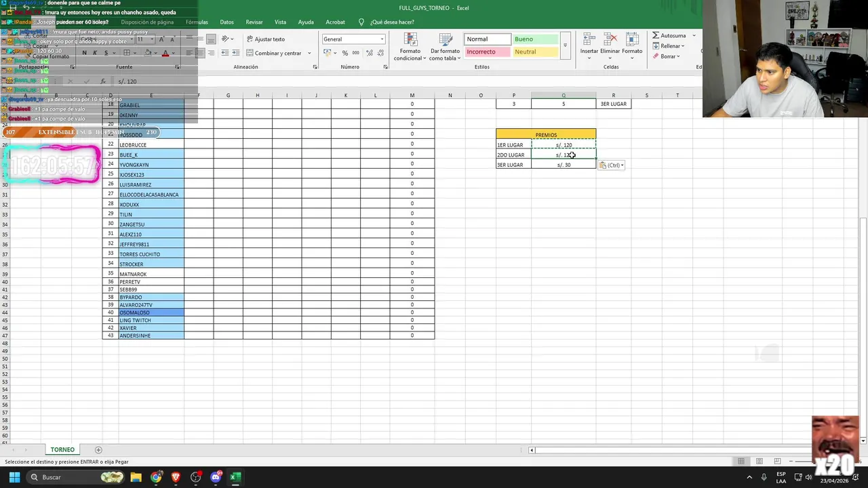This screenshot has height=488, width=868.
Task: Open text orientation dropdown
Action: coord(227,39)
